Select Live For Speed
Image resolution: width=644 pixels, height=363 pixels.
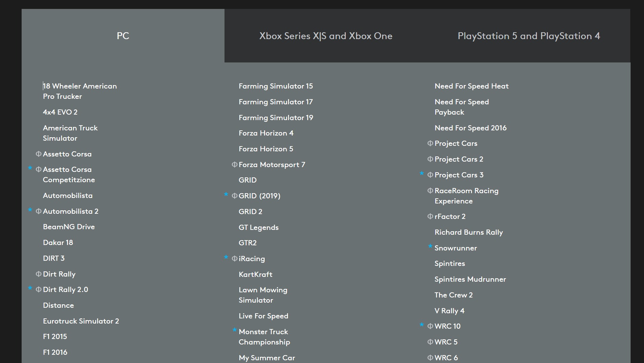263,316
